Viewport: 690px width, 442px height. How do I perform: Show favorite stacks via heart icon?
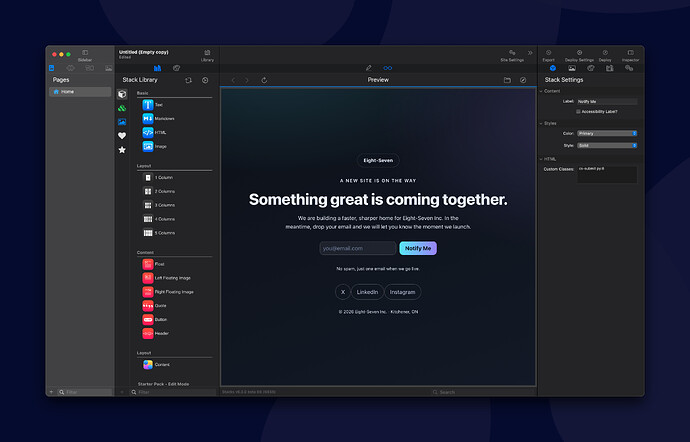(x=122, y=136)
